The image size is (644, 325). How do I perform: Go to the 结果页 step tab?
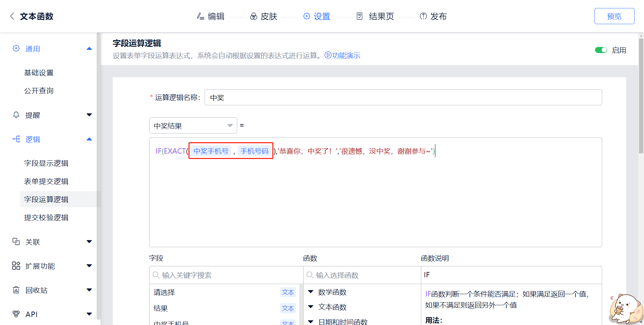375,16
